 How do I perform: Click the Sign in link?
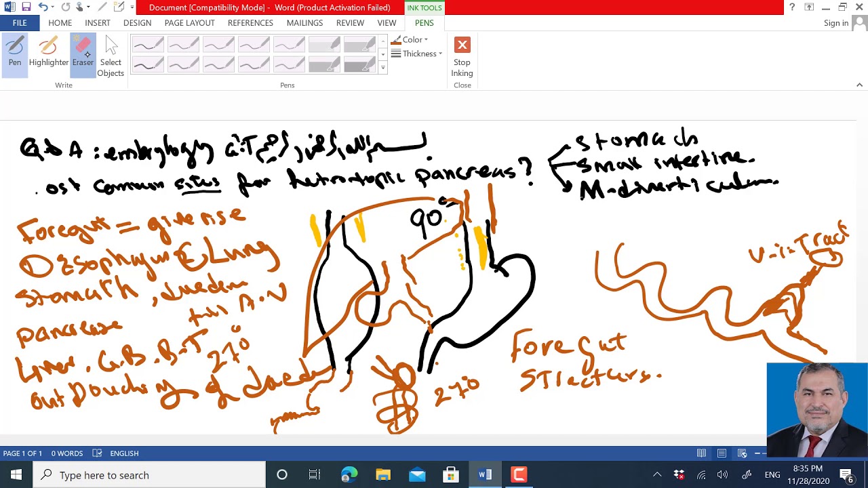tap(835, 23)
